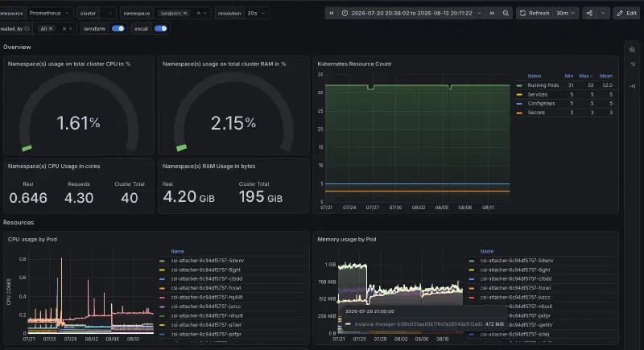
Task: Sort resource count legend by Mean
Action: pos(606,76)
